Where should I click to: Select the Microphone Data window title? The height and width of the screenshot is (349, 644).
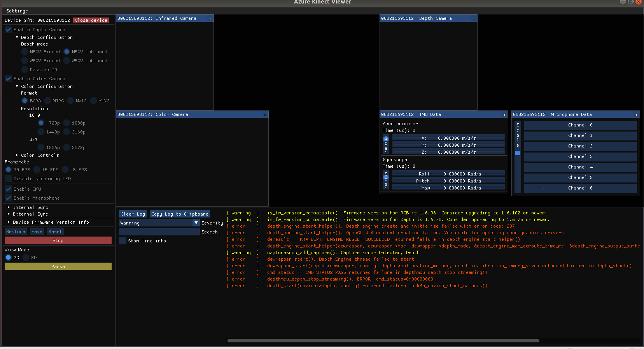tap(552, 115)
